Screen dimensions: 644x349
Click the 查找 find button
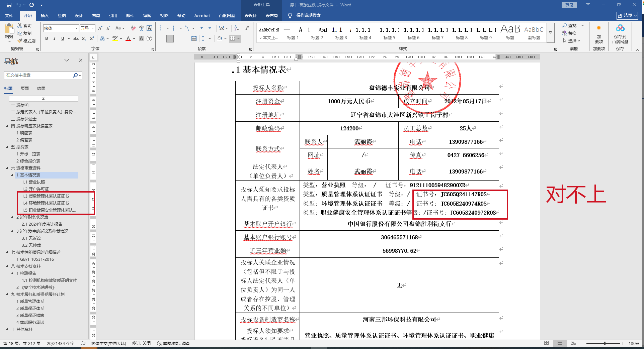click(570, 25)
